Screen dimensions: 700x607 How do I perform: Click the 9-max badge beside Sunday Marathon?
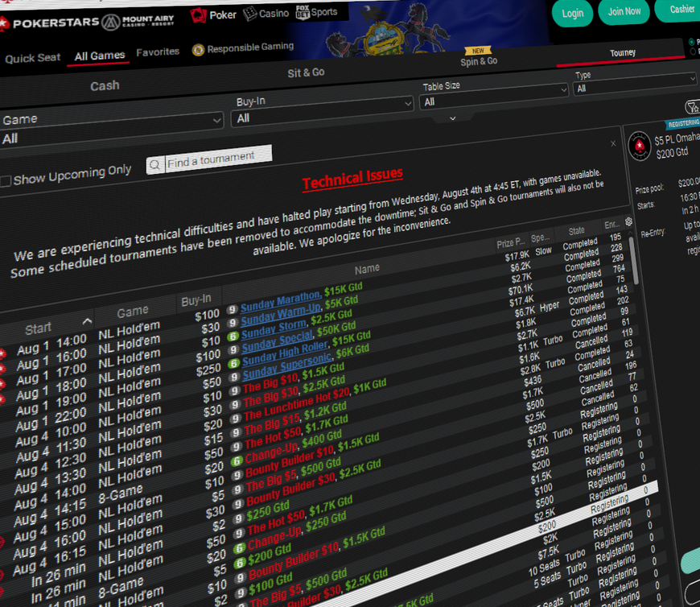pos(233,309)
